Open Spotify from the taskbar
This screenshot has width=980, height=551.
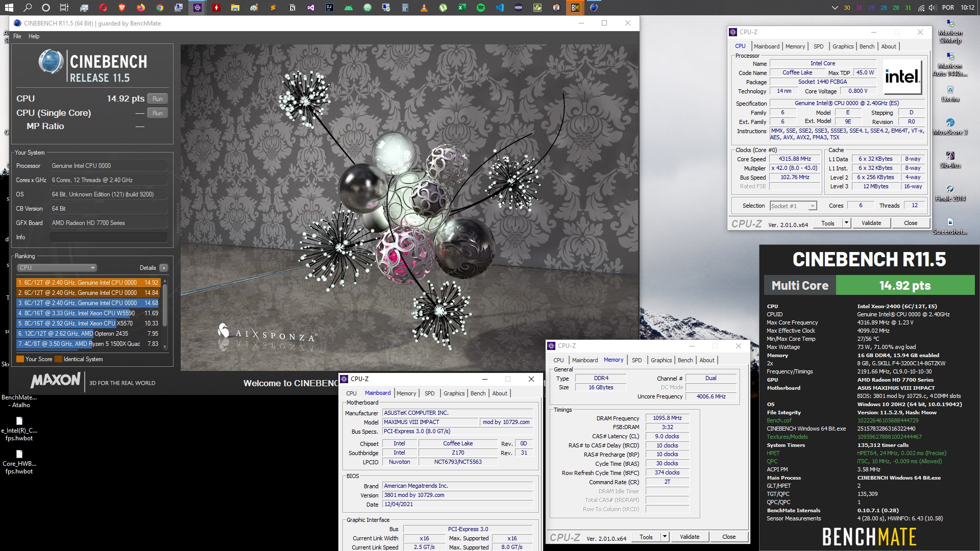480,8
